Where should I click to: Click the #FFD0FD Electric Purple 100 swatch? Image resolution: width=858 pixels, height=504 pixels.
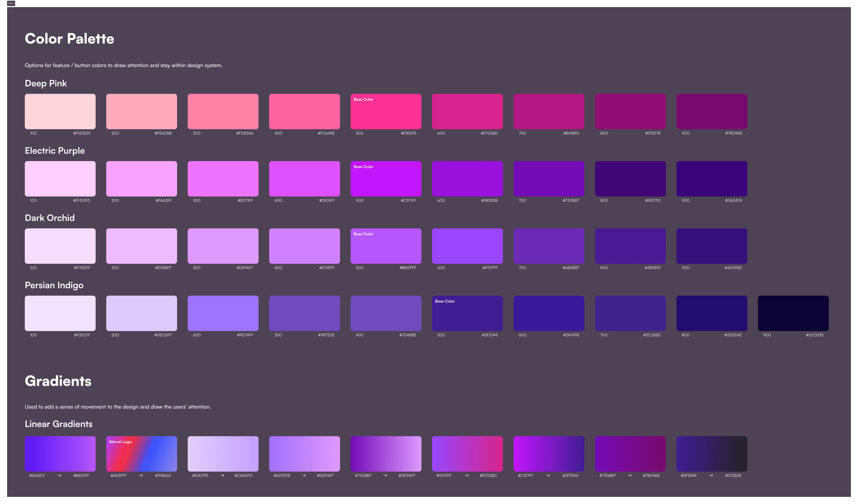click(60, 178)
